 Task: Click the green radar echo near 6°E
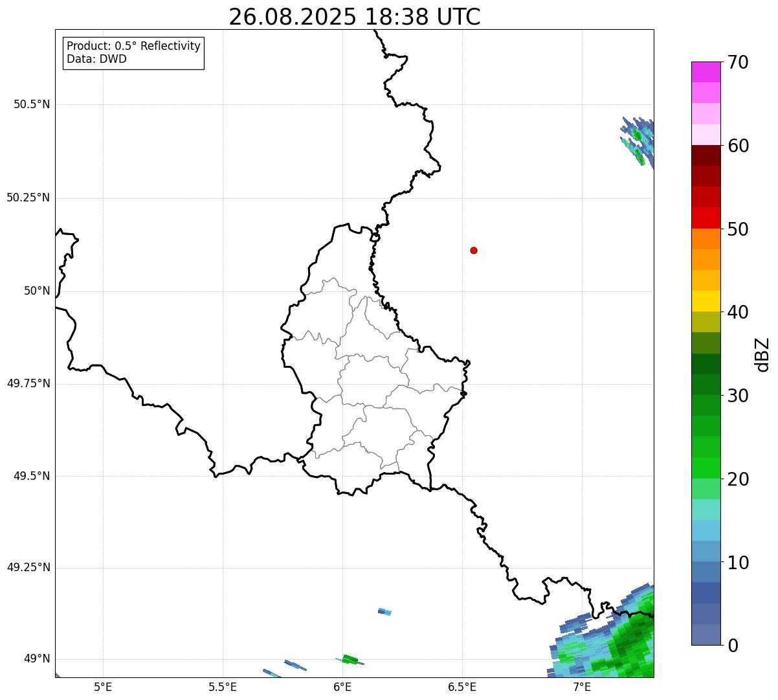click(350, 659)
